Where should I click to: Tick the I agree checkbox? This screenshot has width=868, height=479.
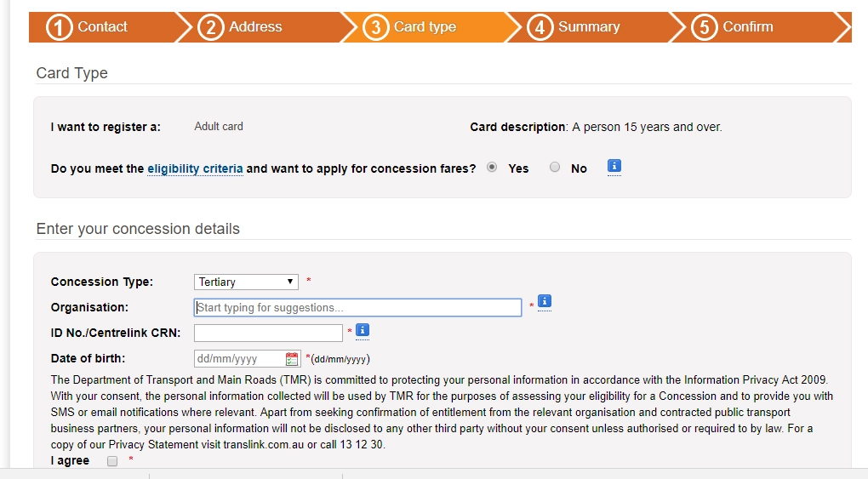112,461
